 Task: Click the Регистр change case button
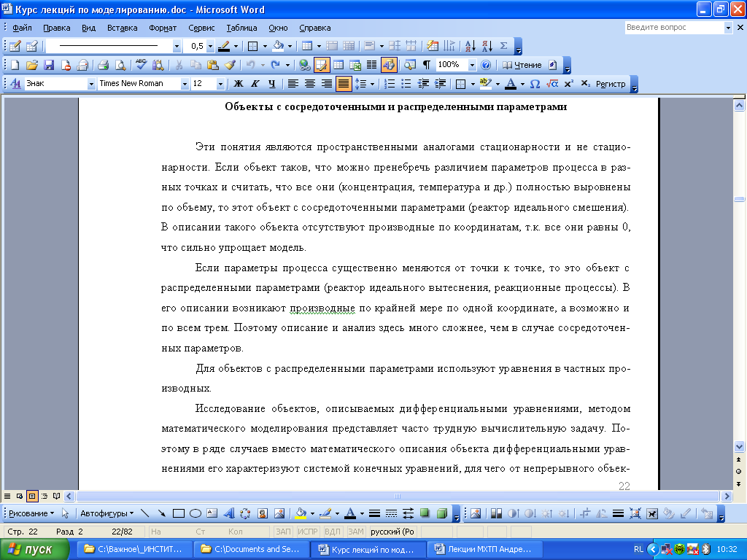[x=611, y=84]
